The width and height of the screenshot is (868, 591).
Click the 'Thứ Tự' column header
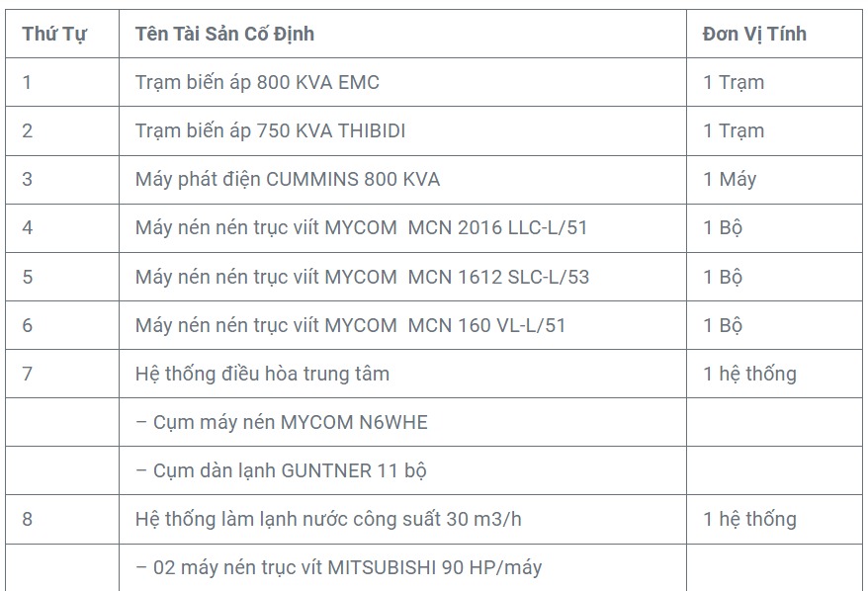(x=54, y=34)
